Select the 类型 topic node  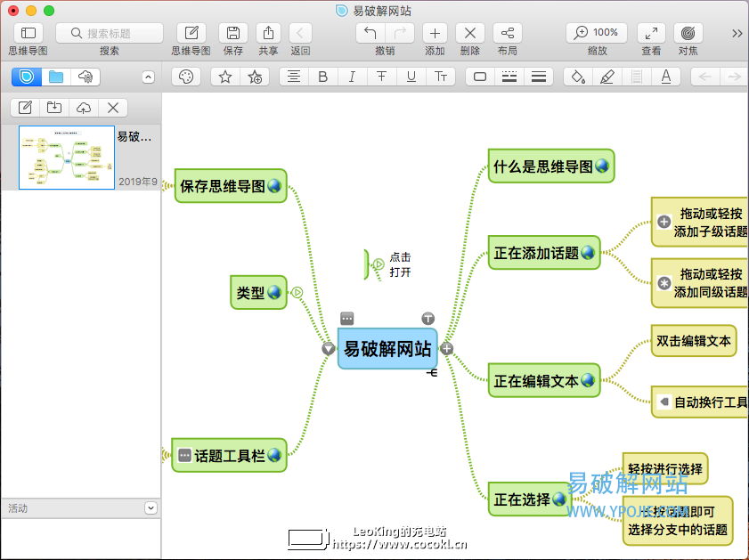(x=258, y=292)
